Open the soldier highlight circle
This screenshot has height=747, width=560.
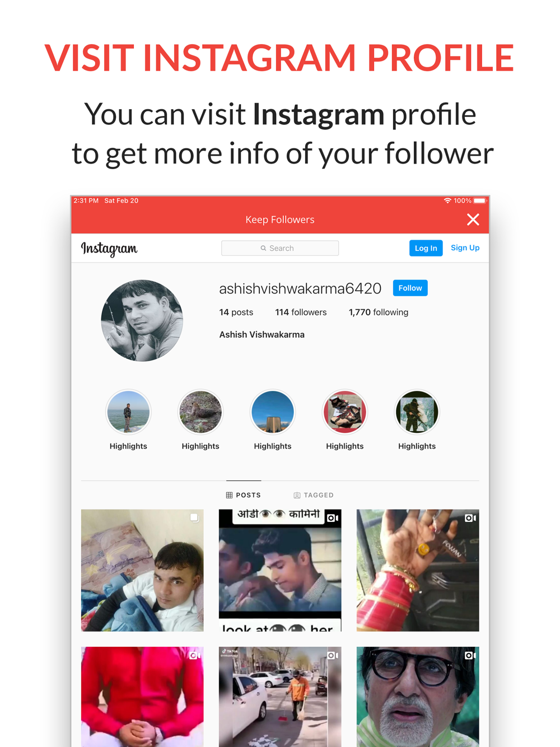pos(417,412)
